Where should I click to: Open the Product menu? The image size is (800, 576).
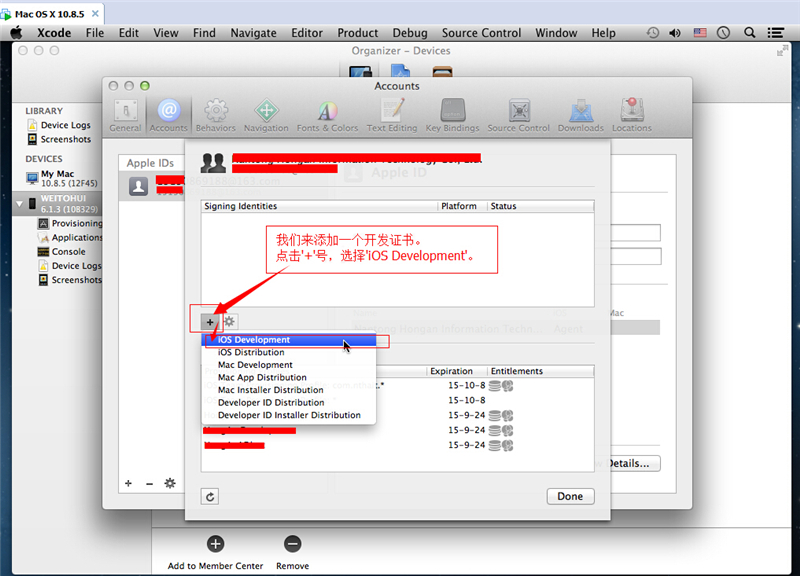(358, 33)
